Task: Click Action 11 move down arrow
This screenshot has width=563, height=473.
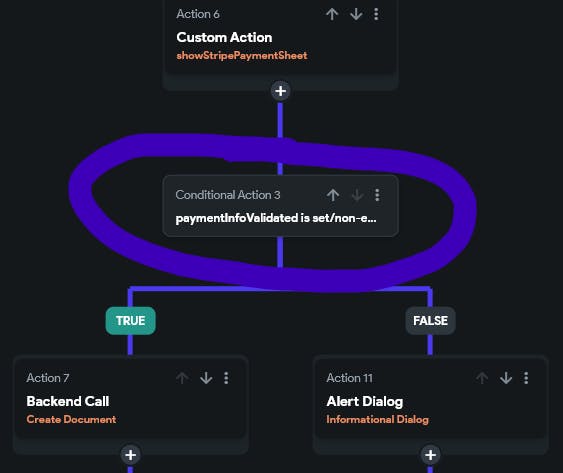Action: 506,378
